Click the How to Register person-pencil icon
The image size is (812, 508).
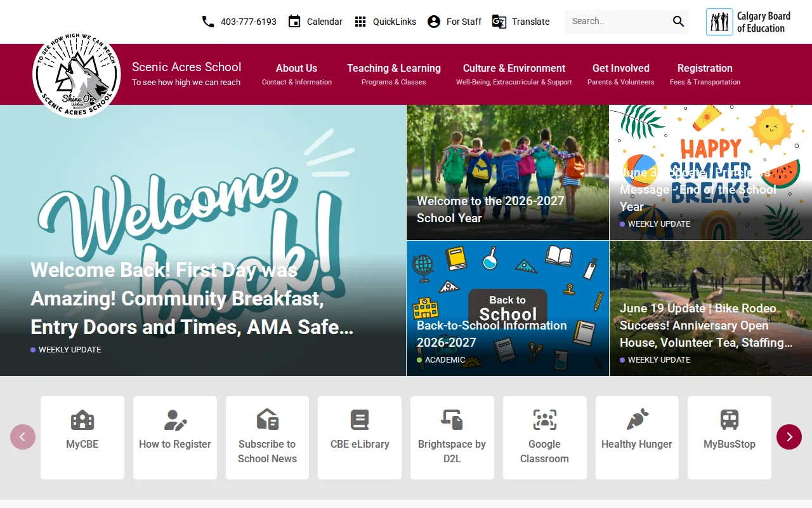pos(175,420)
